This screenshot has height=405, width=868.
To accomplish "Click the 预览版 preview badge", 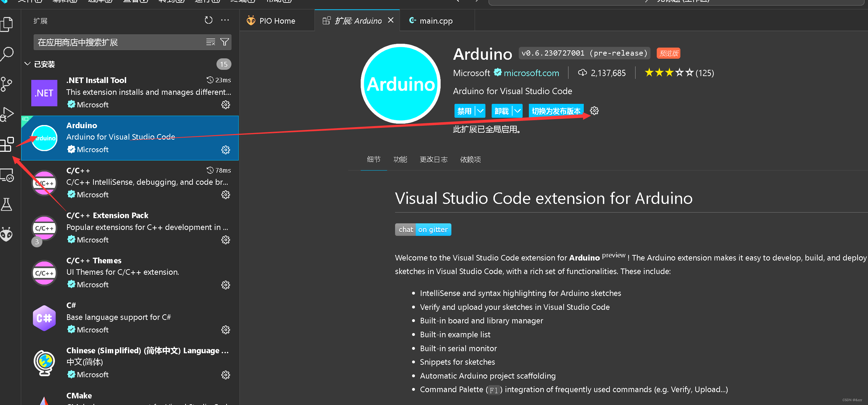I will click(669, 53).
